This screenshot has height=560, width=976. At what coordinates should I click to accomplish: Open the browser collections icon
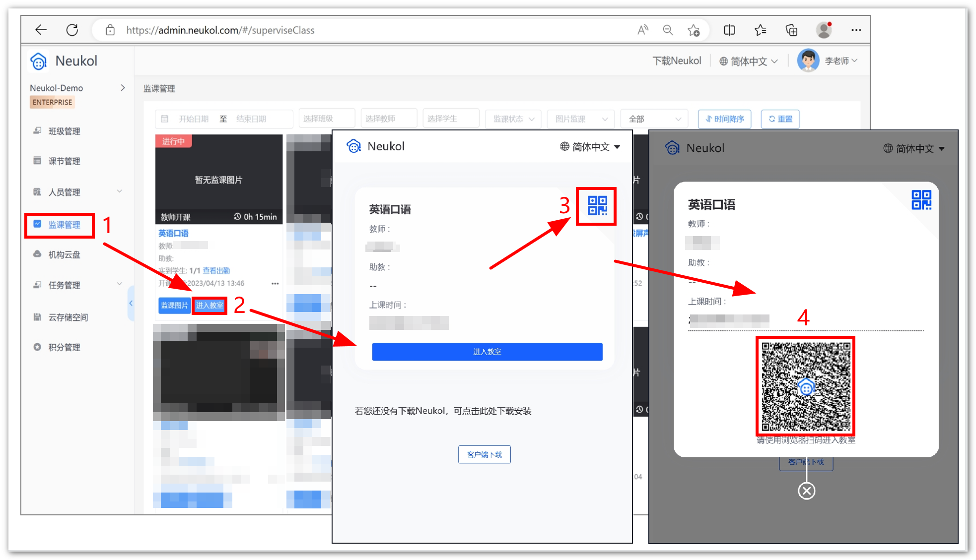pyautogui.click(x=792, y=30)
